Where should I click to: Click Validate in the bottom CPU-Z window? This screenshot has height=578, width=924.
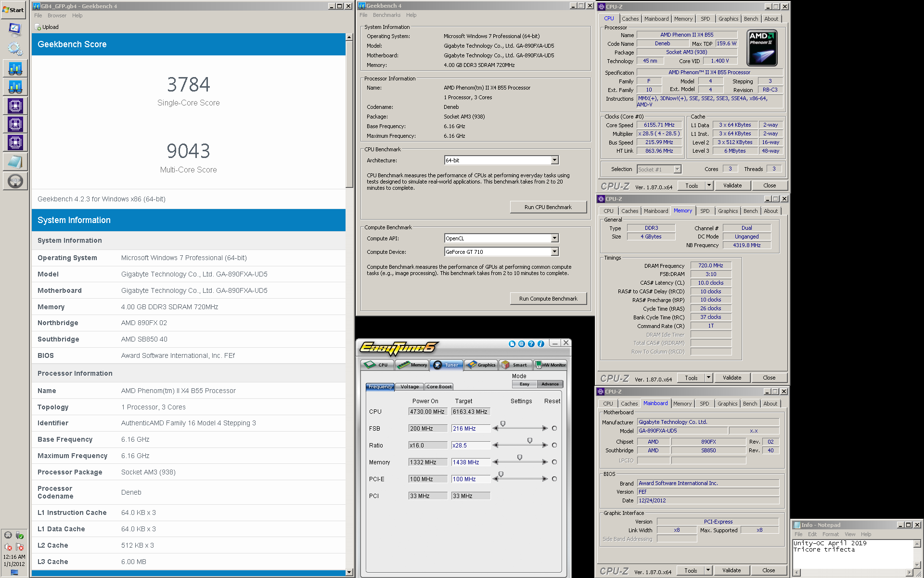[731, 570]
